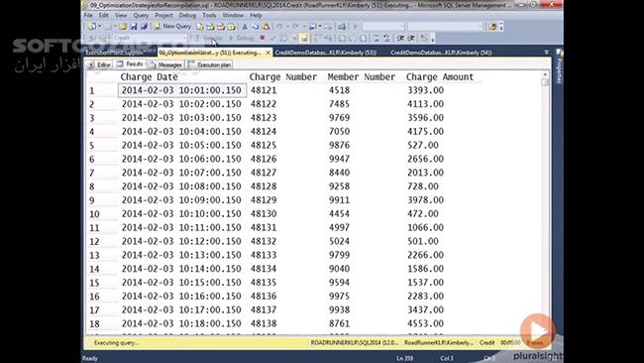The width and height of the screenshot is (644, 363).
Task: Click the orange Pluralsight play button
Action: pyautogui.click(x=537, y=330)
